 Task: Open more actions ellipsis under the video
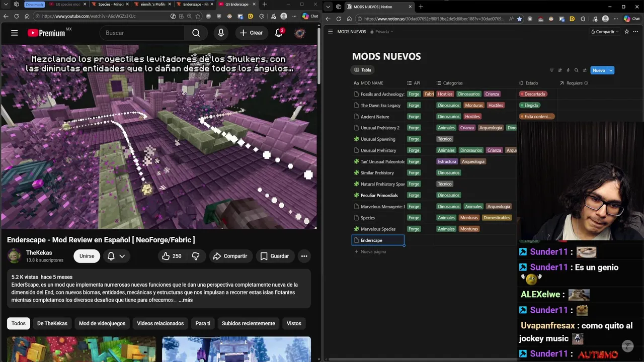(x=304, y=256)
